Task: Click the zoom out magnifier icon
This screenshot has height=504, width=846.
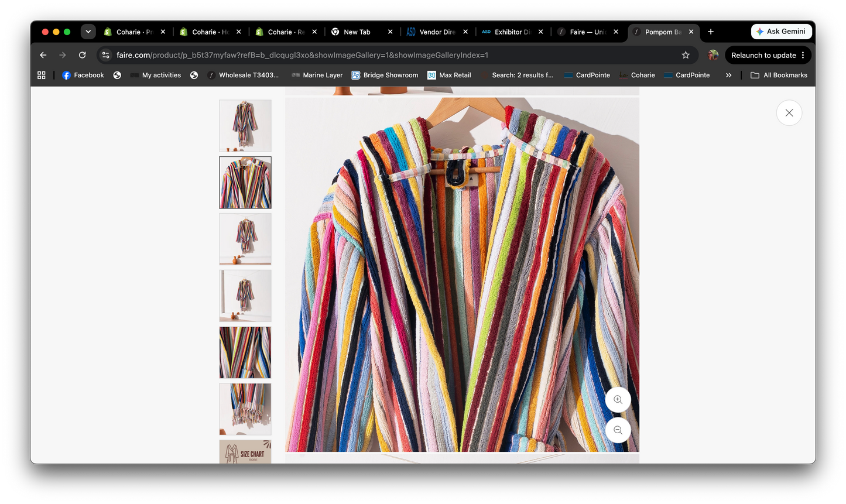Action: 618,430
